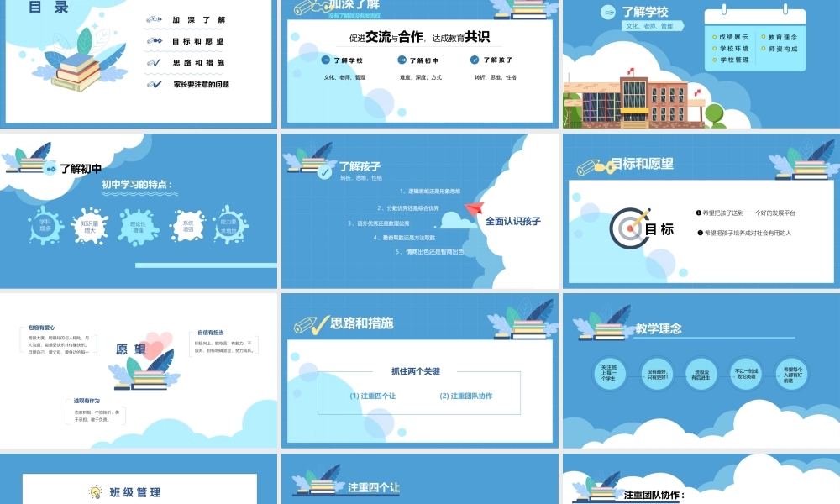Click the target and pencil icon beside 目标
Image resolution: width=840 pixels, height=504 pixels.
coord(629,228)
